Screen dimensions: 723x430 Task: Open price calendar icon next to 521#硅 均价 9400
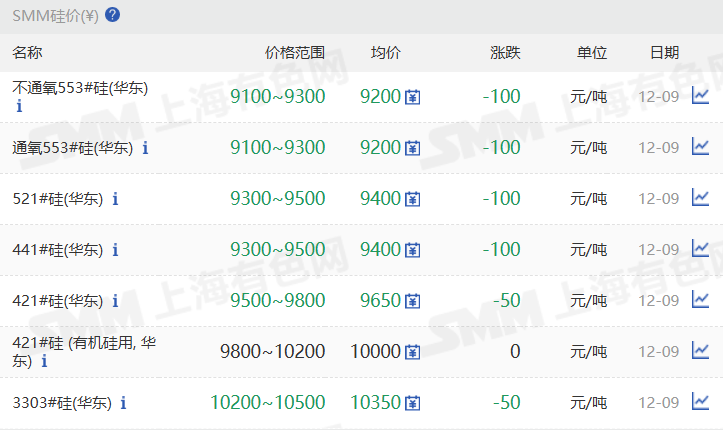[x=412, y=199]
